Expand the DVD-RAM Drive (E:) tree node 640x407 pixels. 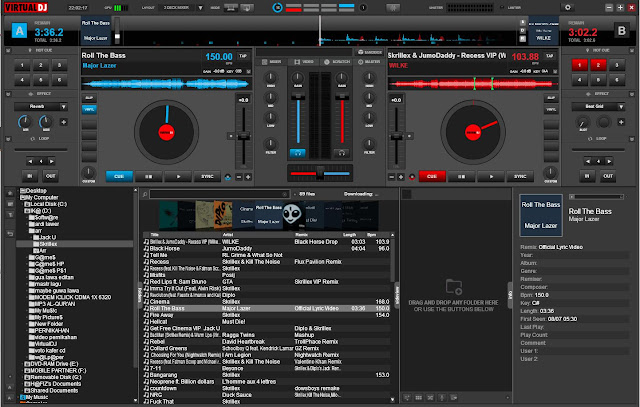click(x=22, y=364)
